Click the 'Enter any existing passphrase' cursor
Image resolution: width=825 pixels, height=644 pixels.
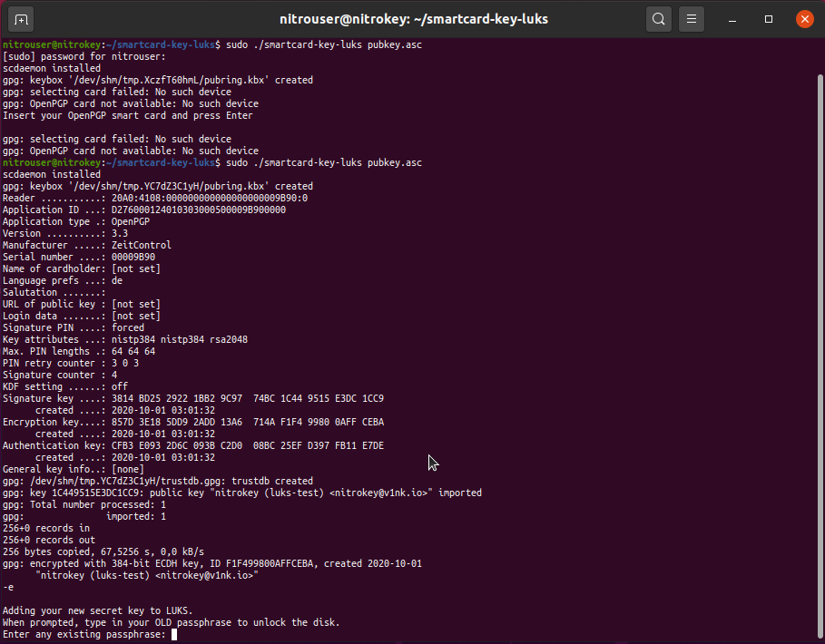click(x=174, y=635)
